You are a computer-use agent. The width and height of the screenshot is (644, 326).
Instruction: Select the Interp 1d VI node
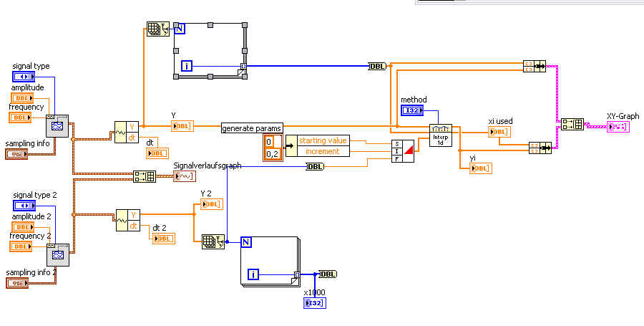[441, 135]
